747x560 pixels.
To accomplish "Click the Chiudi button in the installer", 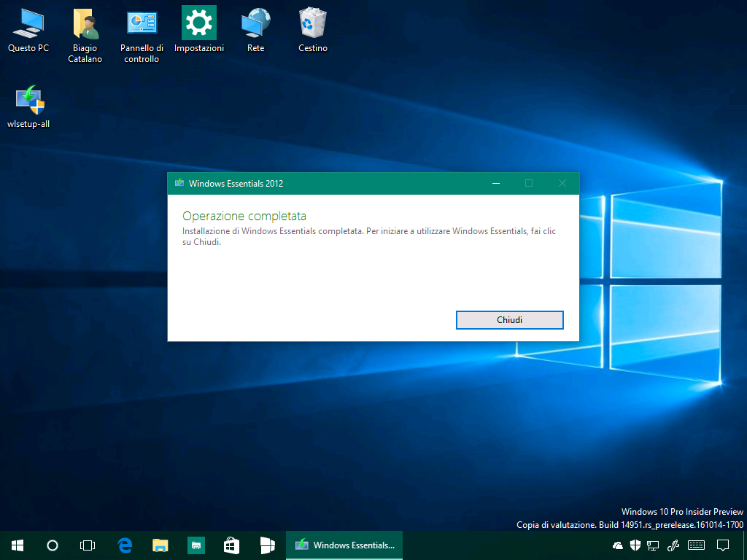I will (509, 320).
